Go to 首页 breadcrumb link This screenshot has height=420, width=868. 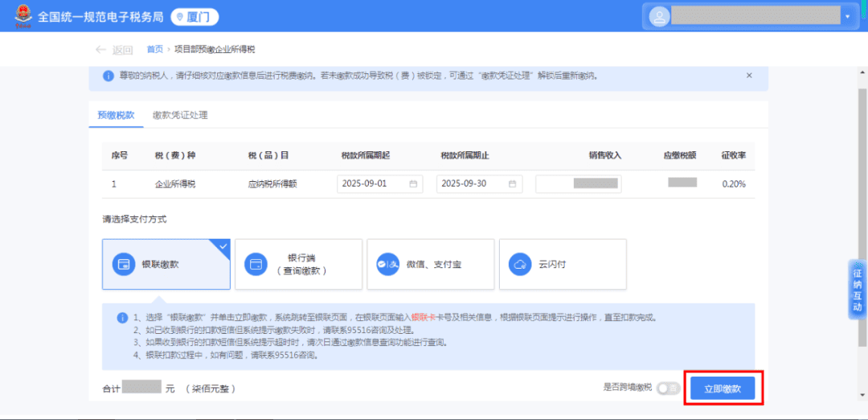155,50
